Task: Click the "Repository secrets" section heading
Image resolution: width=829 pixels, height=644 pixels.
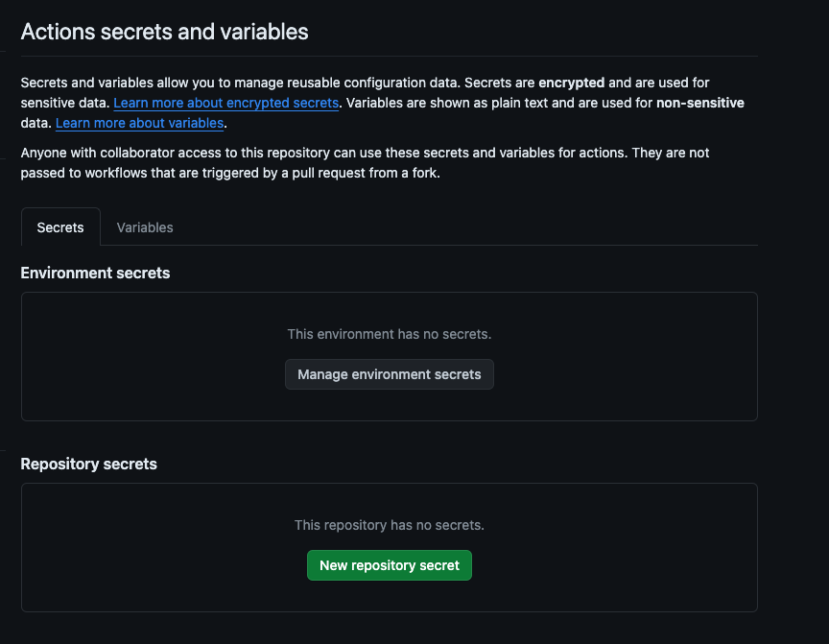Action: pyautogui.click(x=88, y=464)
